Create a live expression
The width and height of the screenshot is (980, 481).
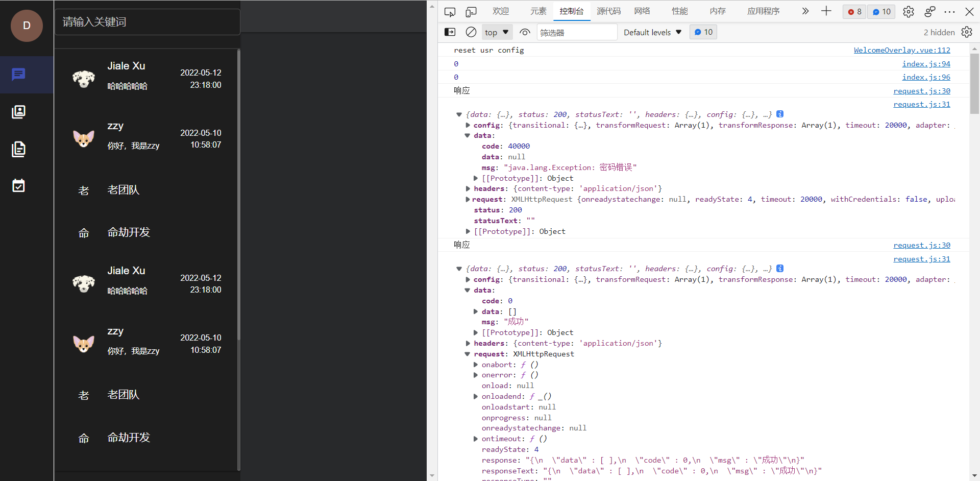pyautogui.click(x=524, y=32)
